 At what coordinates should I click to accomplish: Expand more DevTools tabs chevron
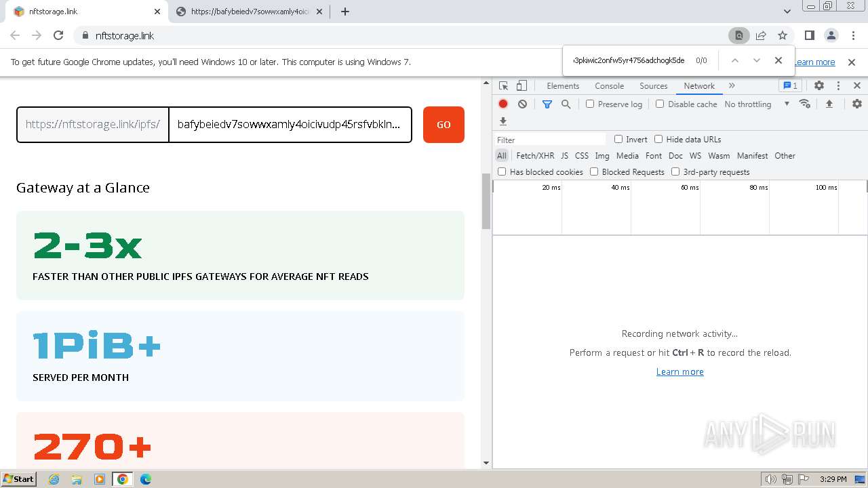point(732,85)
